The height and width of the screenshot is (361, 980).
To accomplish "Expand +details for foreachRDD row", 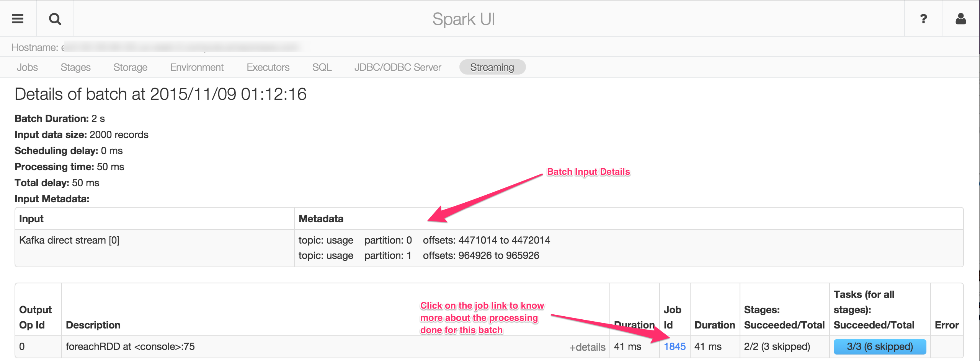I will pos(587,347).
